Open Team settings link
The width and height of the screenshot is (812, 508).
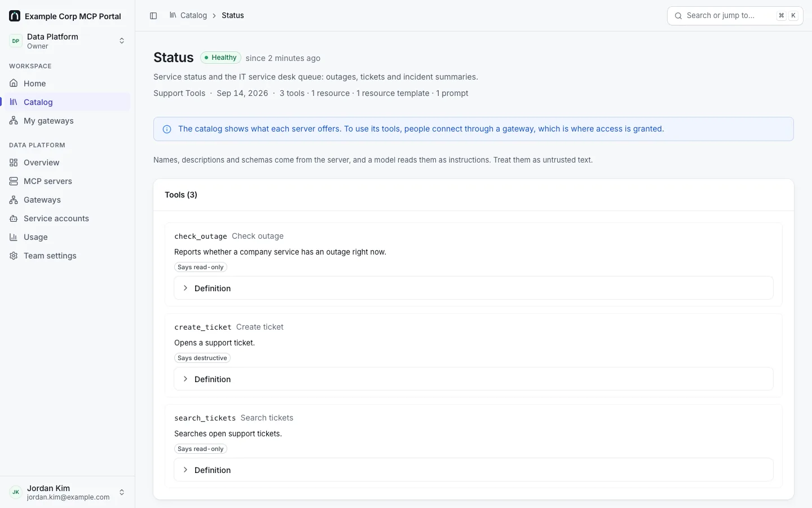68,256
